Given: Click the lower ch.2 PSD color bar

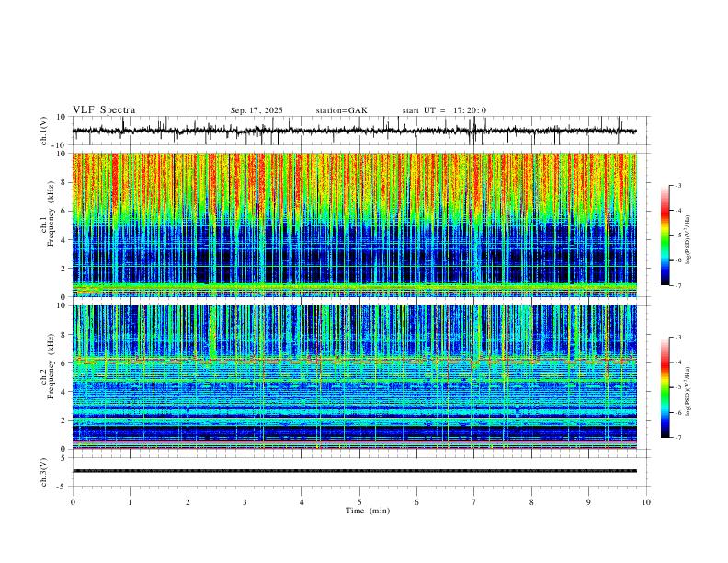Looking at the screenshot, I should click(665, 387).
